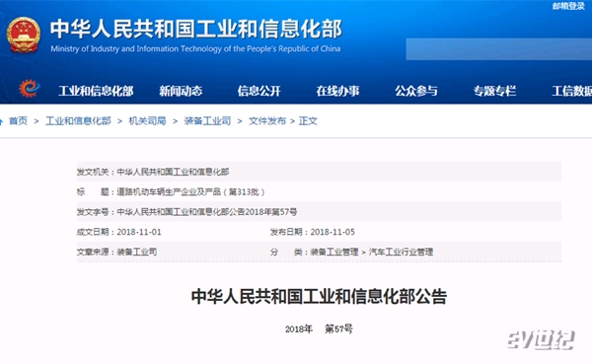The height and width of the screenshot is (364, 592).
Task: Click 正文 in the breadcrumb
Action: pyautogui.click(x=308, y=120)
